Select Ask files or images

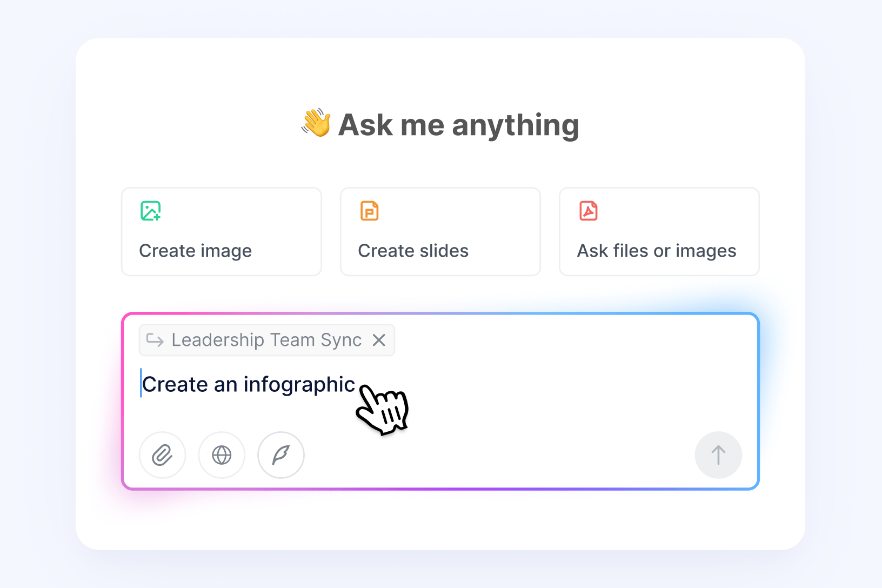659,231
